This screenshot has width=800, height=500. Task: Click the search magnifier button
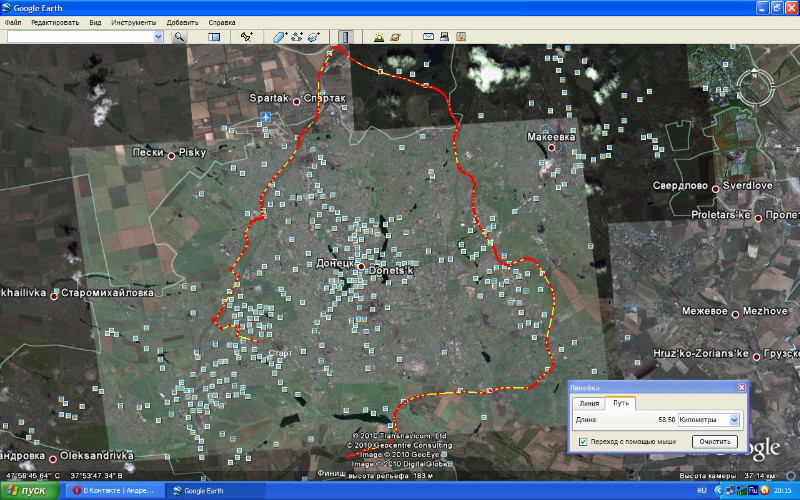(x=180, y=36)
